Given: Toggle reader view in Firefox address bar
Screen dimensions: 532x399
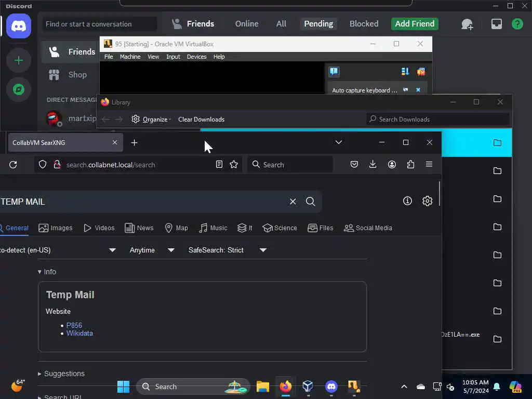Looking at the screenshot, I should pos(219,165).
